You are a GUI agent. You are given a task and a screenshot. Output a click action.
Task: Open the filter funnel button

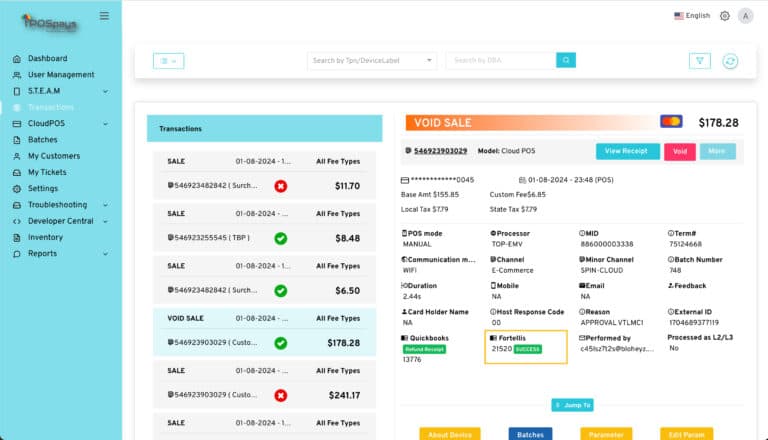click(x=699, y=61)
